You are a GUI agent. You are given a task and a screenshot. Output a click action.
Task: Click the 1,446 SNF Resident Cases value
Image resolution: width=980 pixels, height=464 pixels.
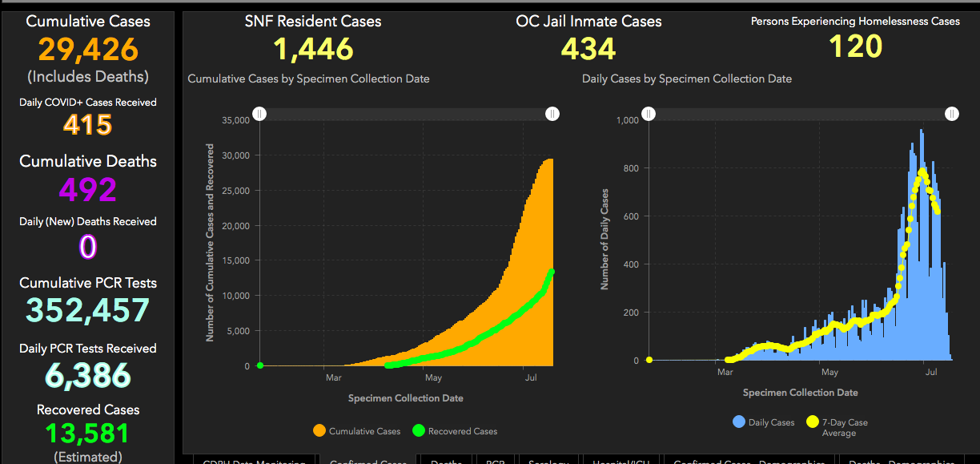click(x=313, y=49)
